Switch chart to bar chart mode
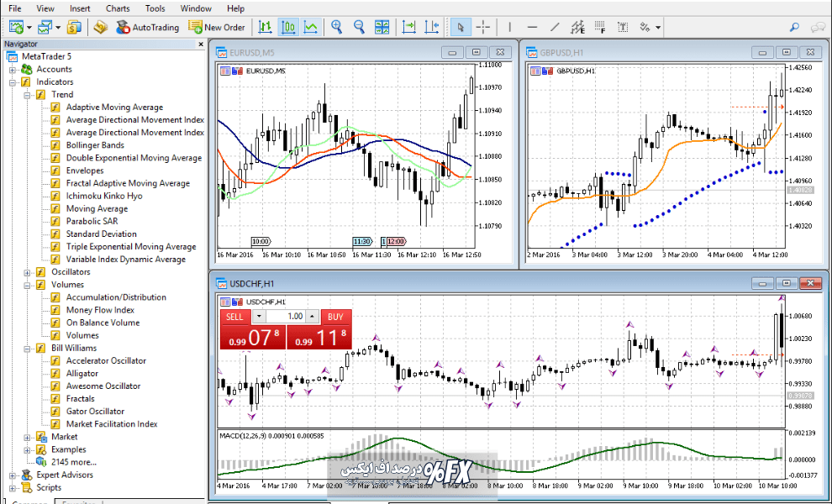This screenshot has height=504, width=832. [265, 27]
